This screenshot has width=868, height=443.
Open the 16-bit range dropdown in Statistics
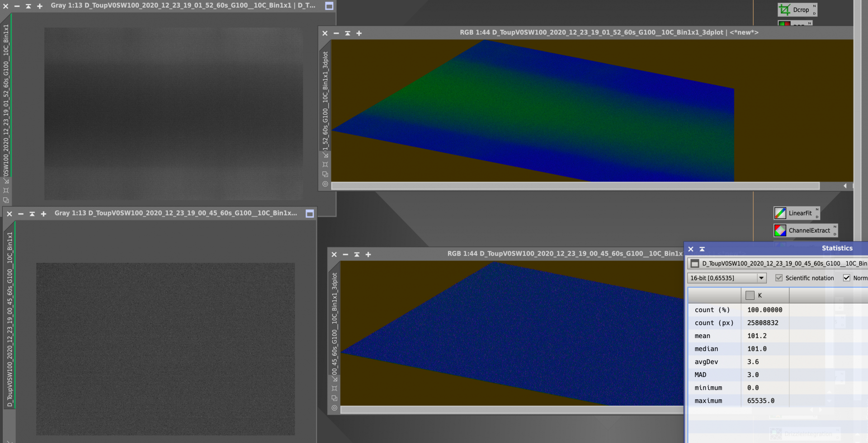pos(726,278)
